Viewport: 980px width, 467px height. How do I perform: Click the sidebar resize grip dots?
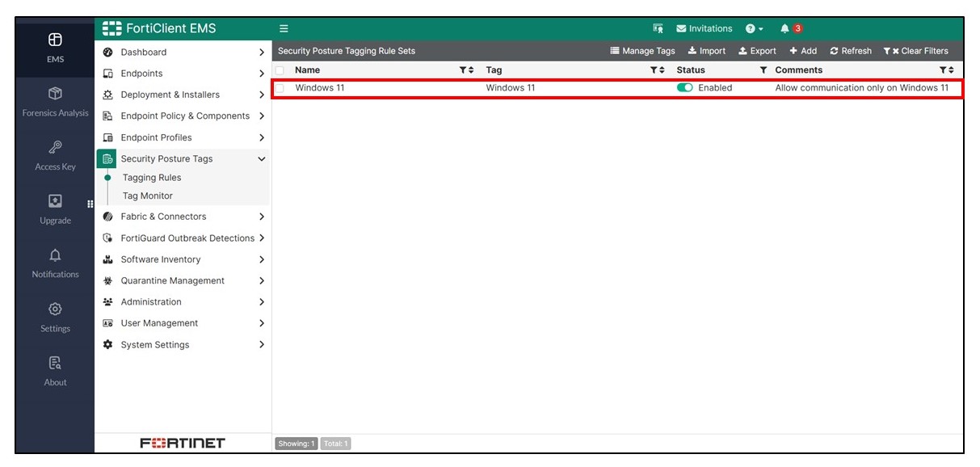coord(90,204)
